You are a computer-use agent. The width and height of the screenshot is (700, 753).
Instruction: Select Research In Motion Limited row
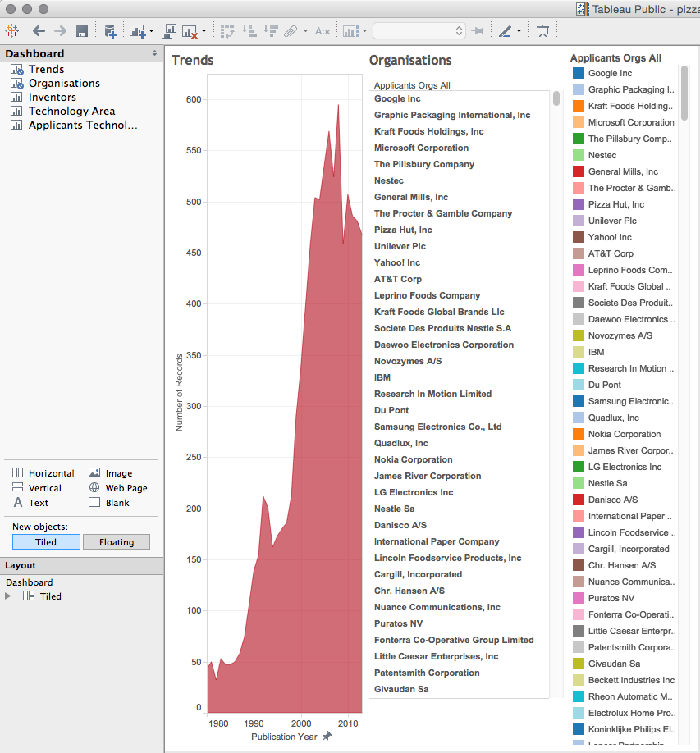tap(432, 394)
